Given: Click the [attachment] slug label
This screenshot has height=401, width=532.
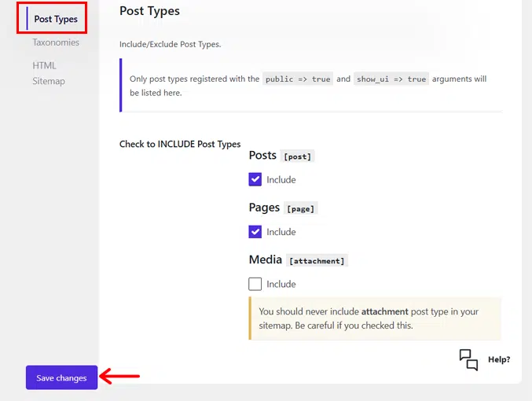Looking at the screenshot, I should (317, 261).
